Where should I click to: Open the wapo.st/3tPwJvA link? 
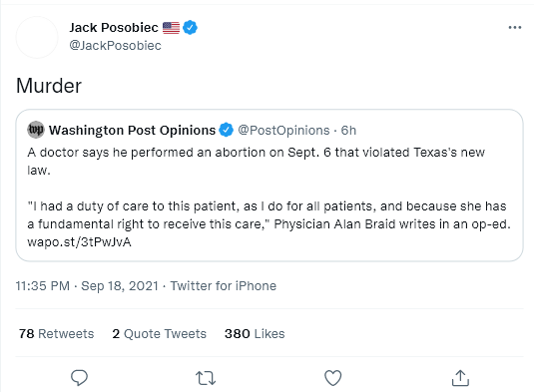coord(79,242)
